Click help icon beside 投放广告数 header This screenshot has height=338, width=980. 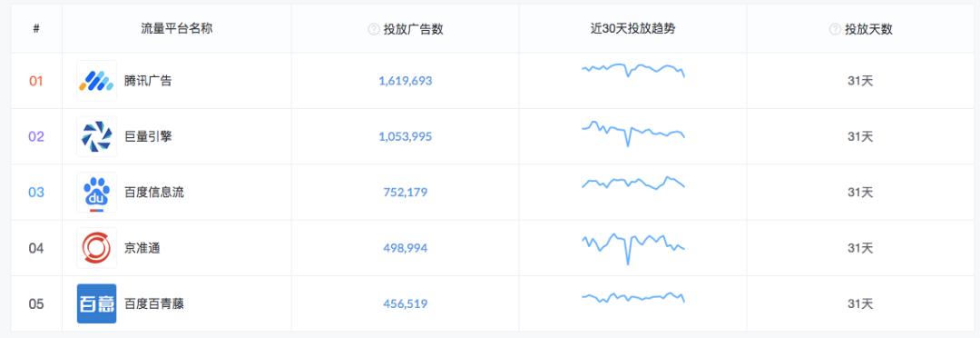[x=374, y=29]
